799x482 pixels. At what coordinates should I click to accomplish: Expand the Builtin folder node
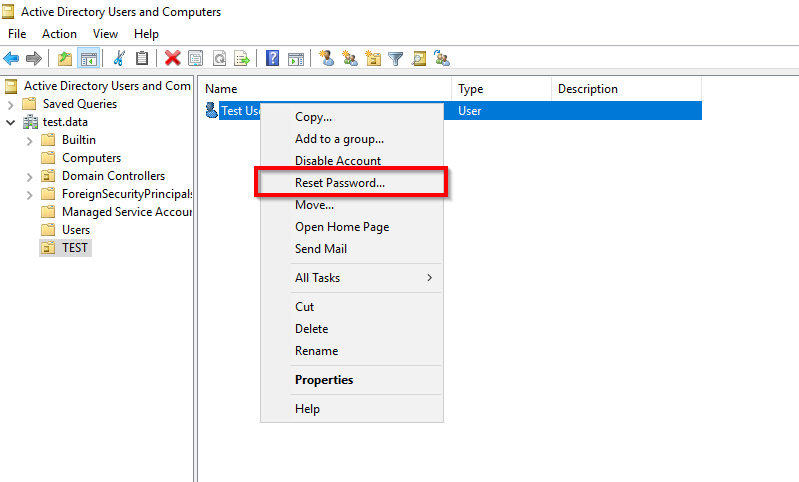pyautogui.click(x=30, y=141)
